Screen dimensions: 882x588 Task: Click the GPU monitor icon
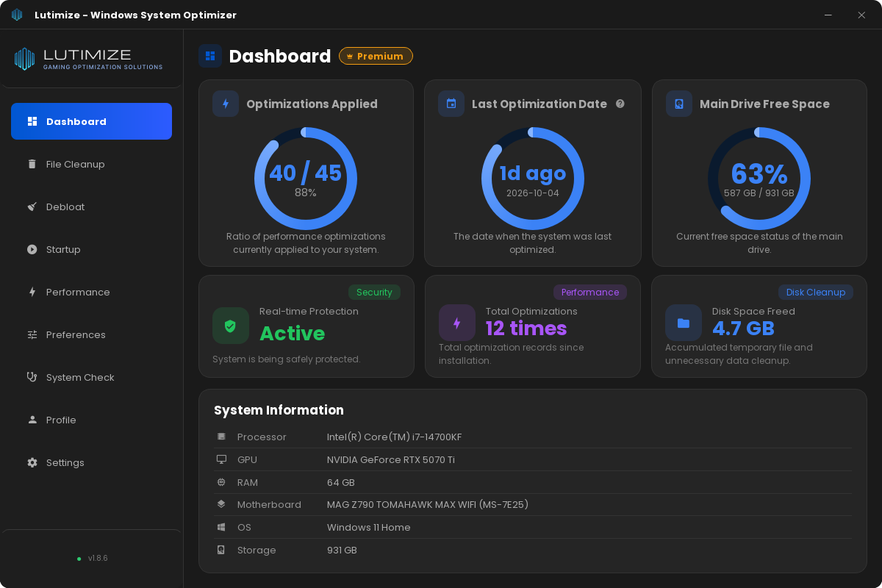pyautogui.click(x=221, y=459)
